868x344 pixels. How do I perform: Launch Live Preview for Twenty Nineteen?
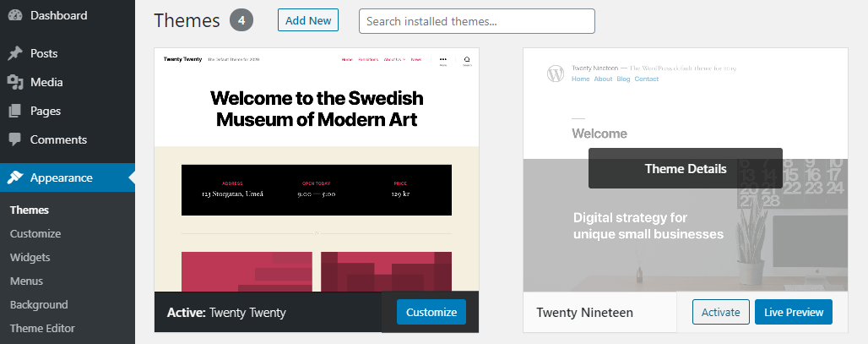tap(793, 312)
